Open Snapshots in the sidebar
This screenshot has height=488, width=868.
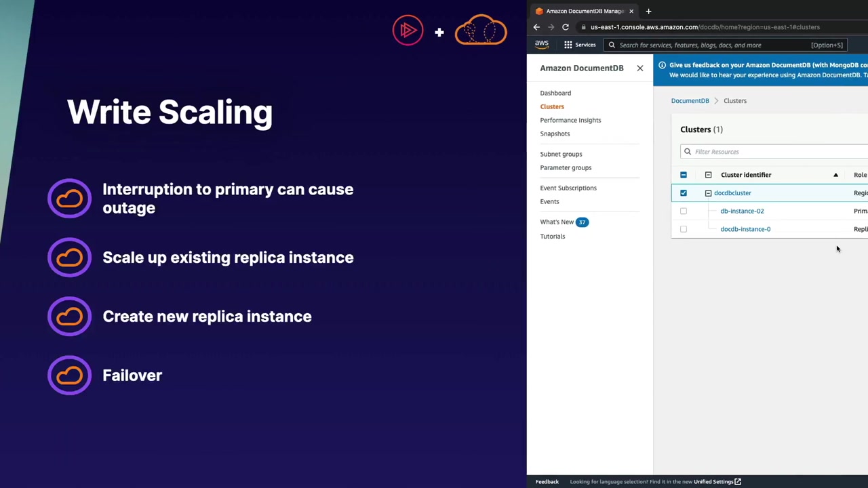[x=555, y=134]
